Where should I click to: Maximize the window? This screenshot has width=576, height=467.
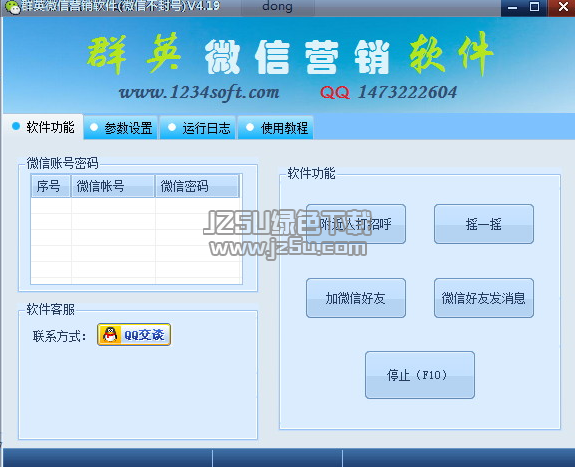pos(534,7)
